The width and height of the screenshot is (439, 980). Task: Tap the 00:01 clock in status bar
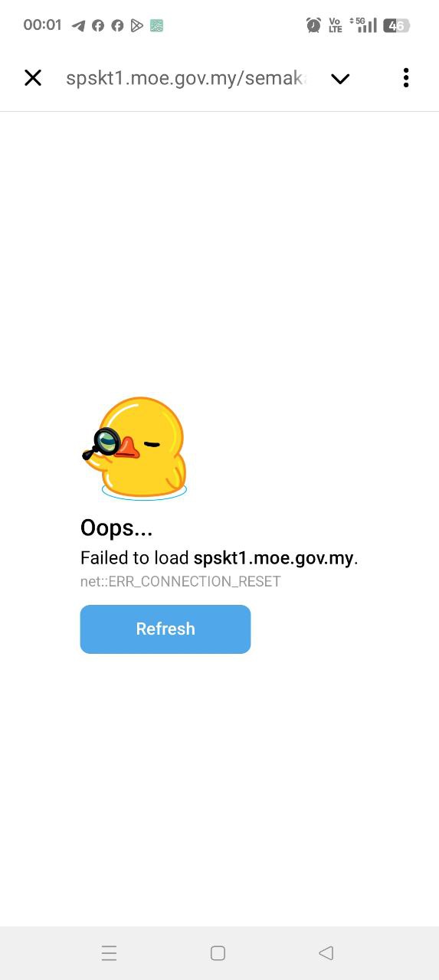(x=42, y=25)
